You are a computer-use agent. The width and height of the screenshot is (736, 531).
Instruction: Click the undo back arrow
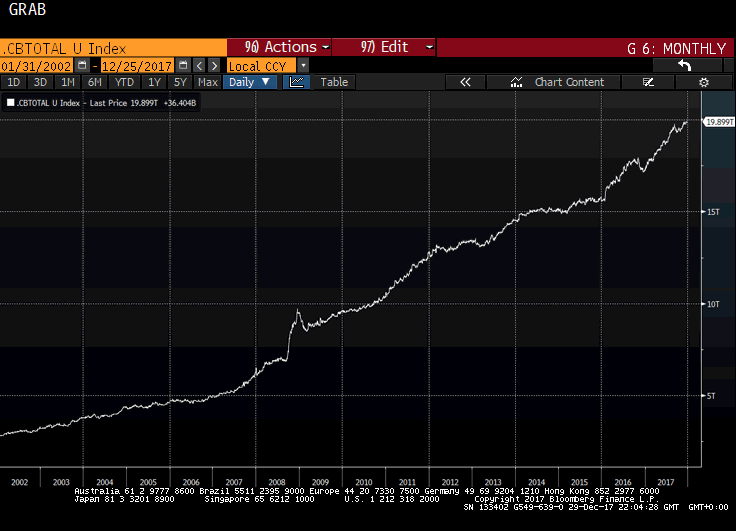click(685, 65)
